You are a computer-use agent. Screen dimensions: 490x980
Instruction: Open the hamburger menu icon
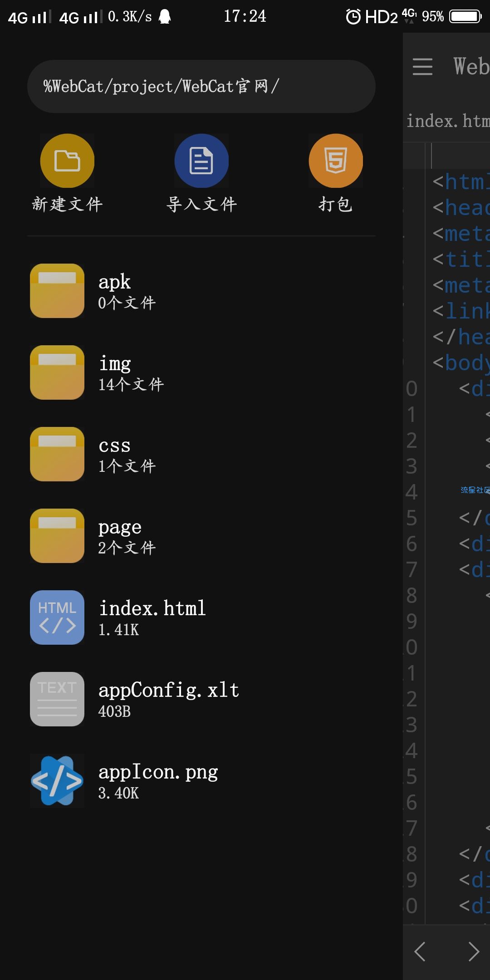click(422, 67)
